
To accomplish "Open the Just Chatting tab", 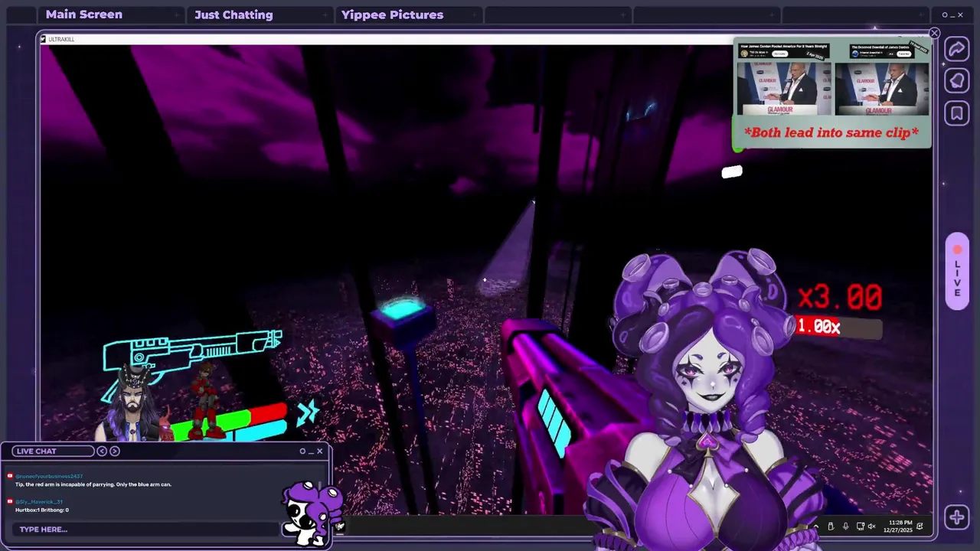I will (x=234, y=15).
